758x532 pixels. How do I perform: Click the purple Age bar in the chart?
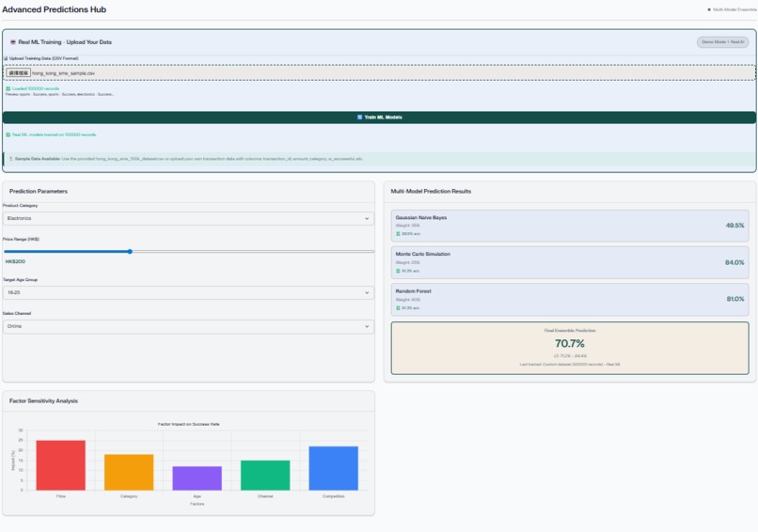click(x=197, y=478)
